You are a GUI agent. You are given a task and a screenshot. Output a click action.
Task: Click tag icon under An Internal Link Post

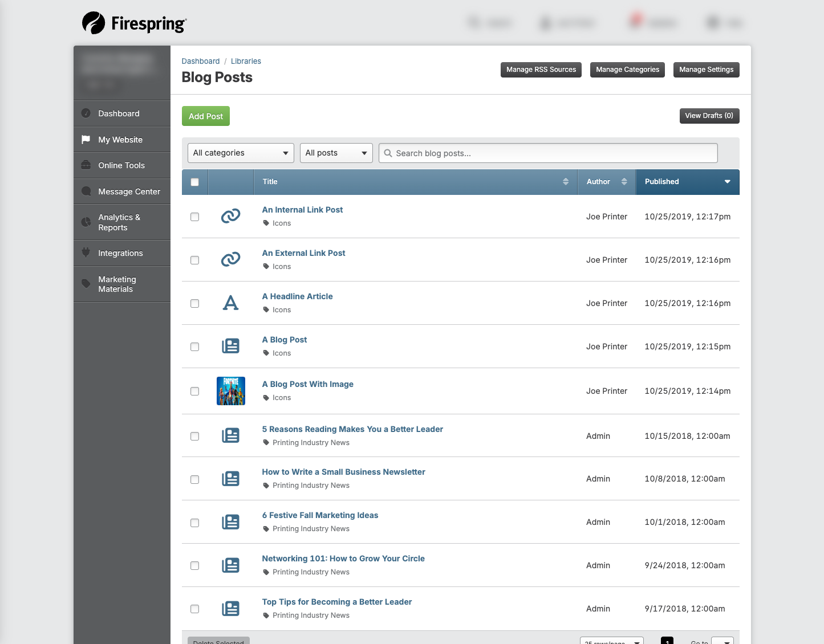(266, 223)
